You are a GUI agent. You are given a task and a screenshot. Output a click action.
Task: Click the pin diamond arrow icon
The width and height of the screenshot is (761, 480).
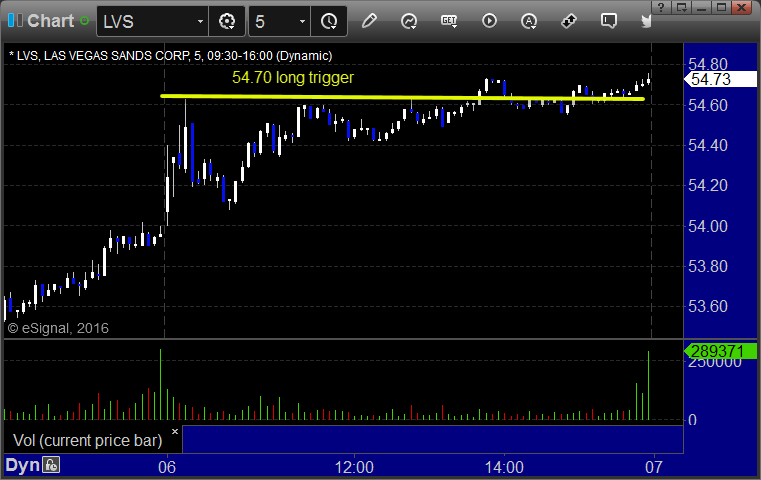point(569,21)
